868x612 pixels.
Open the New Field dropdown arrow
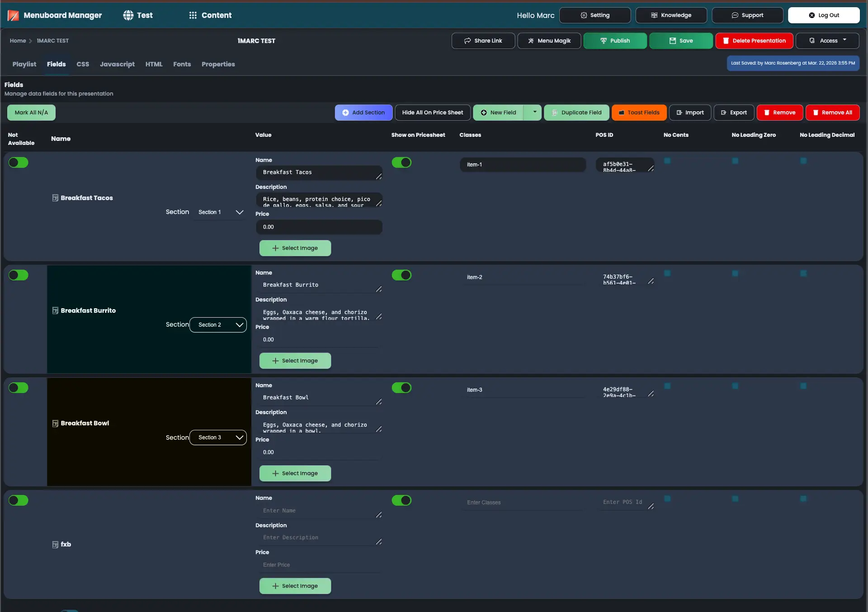(534, 113)
